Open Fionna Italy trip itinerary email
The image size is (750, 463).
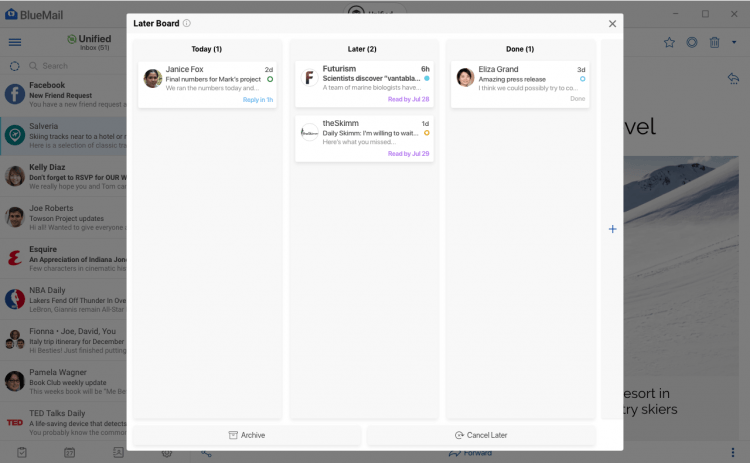[x=63, y=341]
